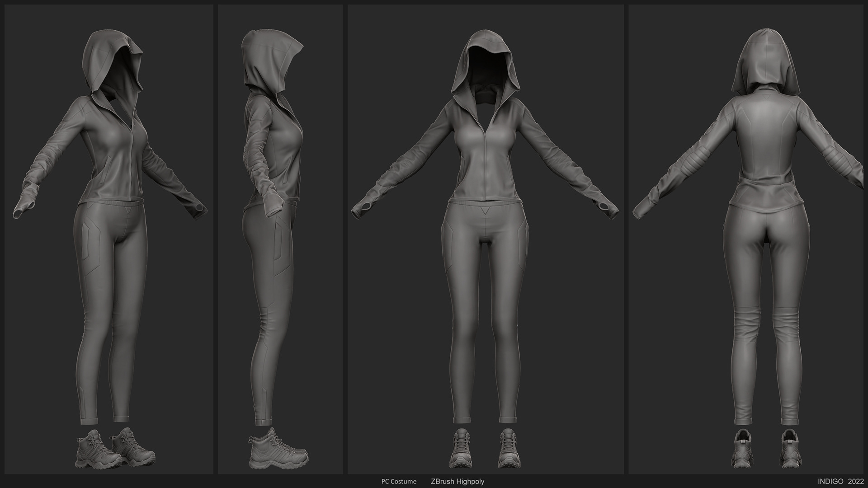This screenshot has width=868, height=488.
Task: Select the front view costume render
Action: pos(486,239)
